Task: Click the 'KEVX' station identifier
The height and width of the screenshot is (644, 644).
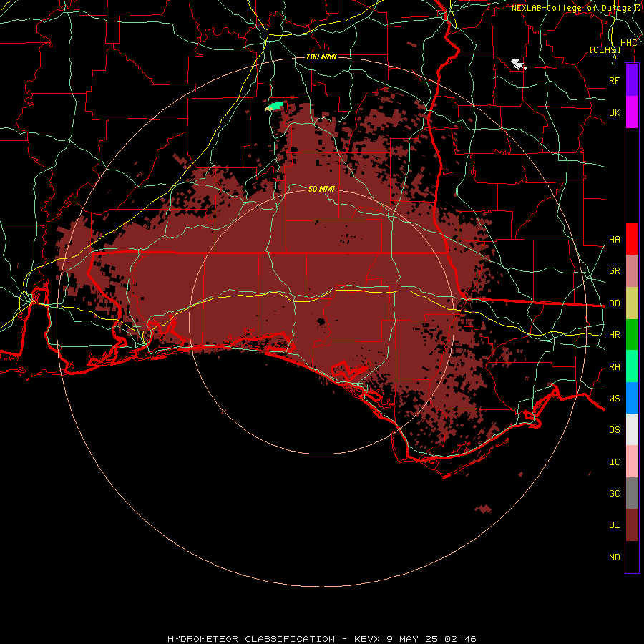Action: 368,639
